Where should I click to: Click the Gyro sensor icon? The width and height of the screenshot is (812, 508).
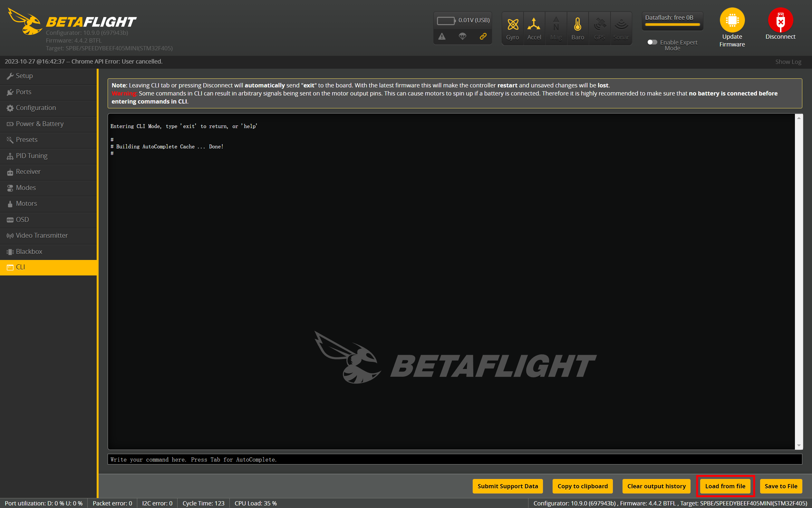click(x=512, y=25)
